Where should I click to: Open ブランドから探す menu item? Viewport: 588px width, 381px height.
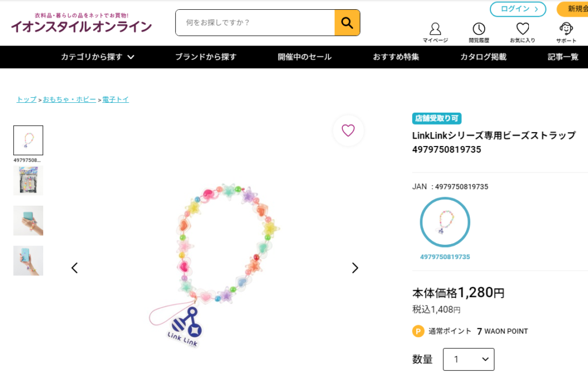tap(206, 57)
